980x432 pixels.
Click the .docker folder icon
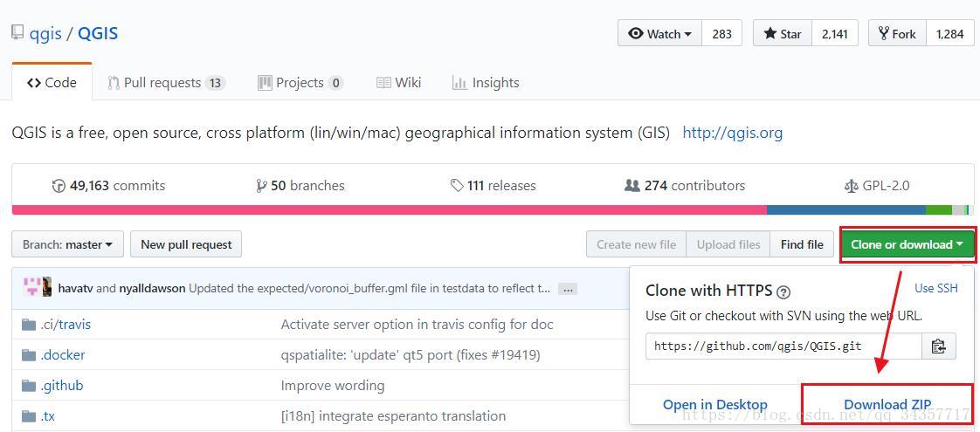(29, 355)
